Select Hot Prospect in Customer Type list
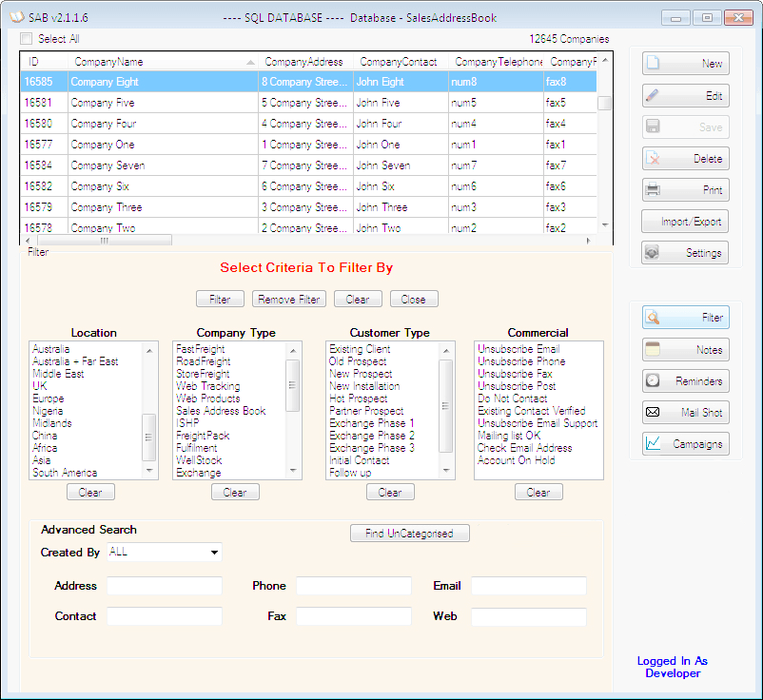Image resolution: width=763 pixels, height=700 pixels. click(x=358, y=399)
